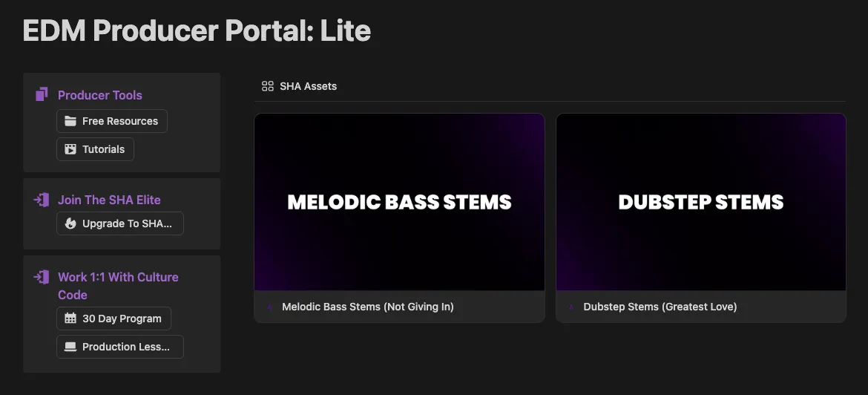Click the sign-in arrow icon beside Join The SHA Elite
This screenshot has height=395, width=868.
click(42, 200)
